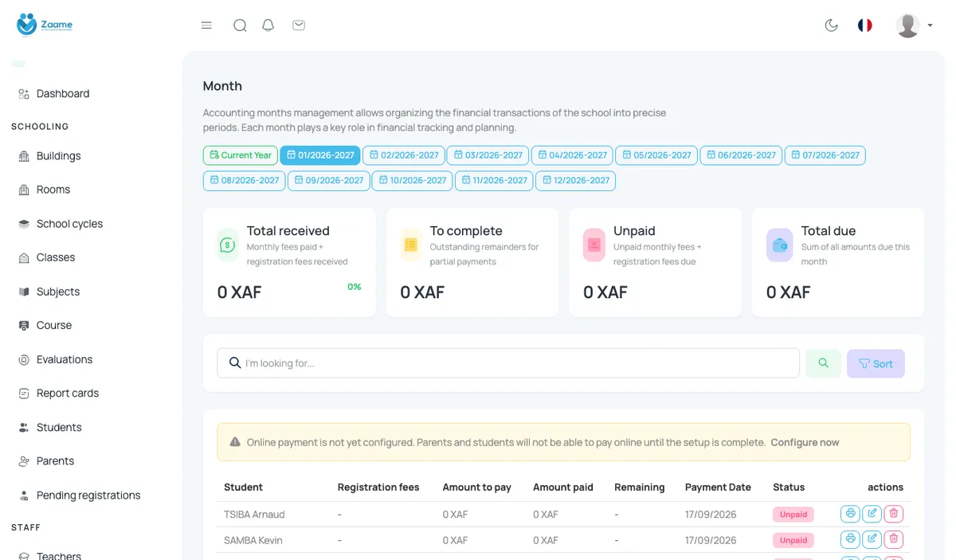Click the Zaame logo
956x560 pixels.
(x=45, y=25)
